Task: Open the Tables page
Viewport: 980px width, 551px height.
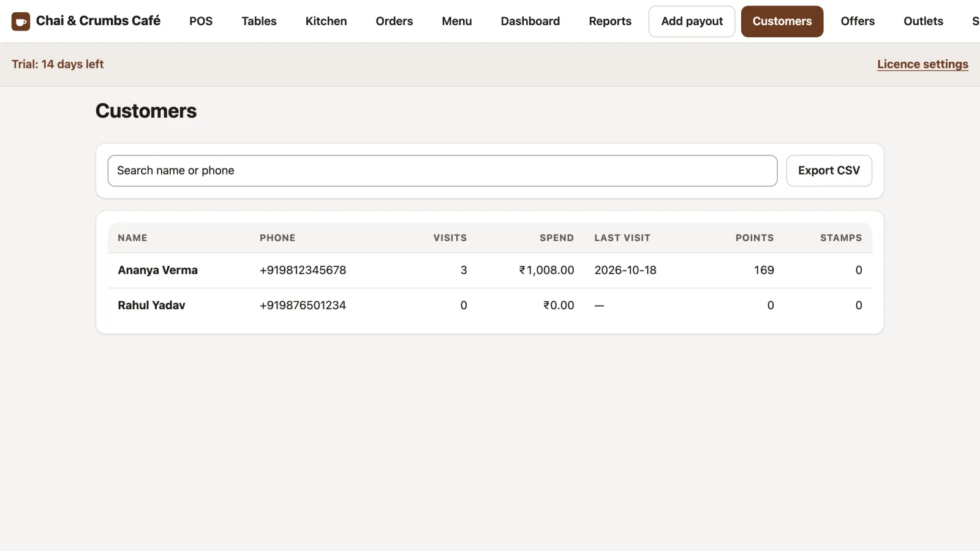Action: [259, 21]
